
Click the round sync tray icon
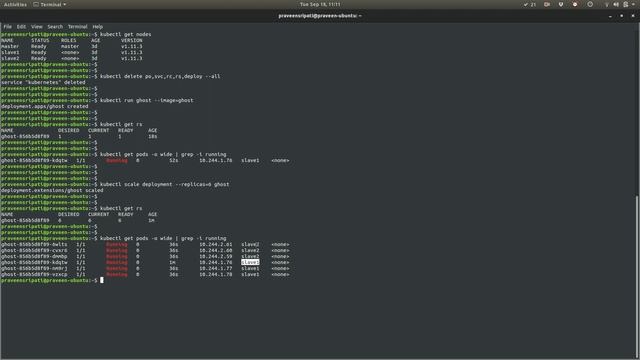[x=590, y=4]
